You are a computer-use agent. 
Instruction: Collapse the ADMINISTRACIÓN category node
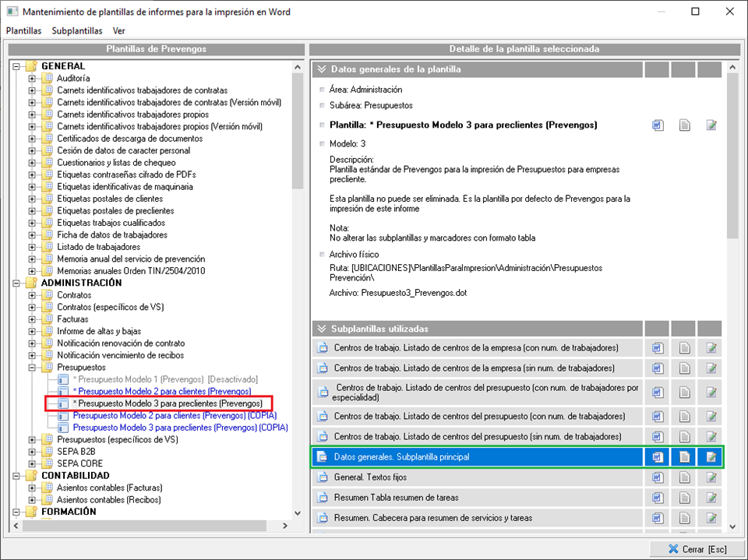click(x=16, y=284)
